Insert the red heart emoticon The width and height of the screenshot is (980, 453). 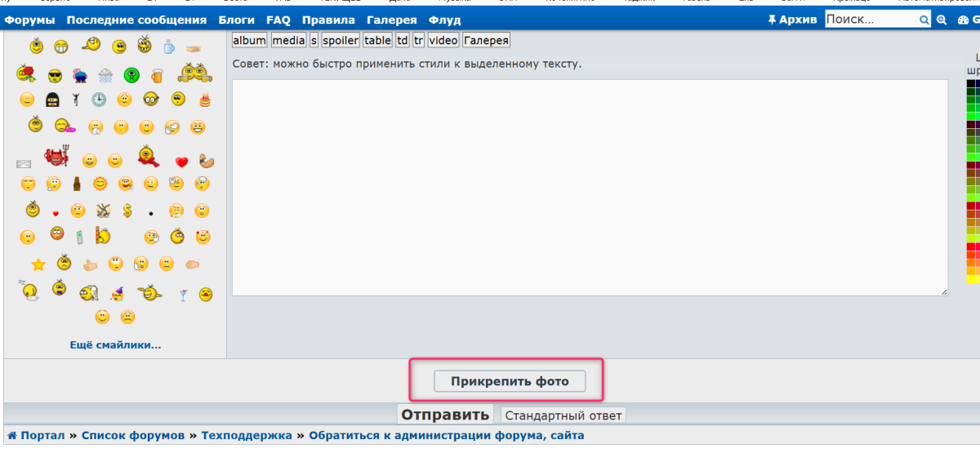pyautogui.click(x=181, y=162)
